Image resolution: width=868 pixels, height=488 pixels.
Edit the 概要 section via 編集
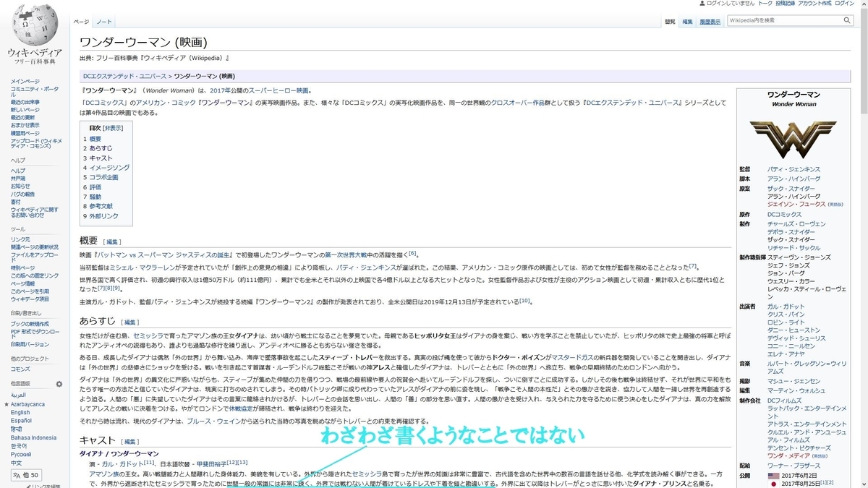coord(112,242)
